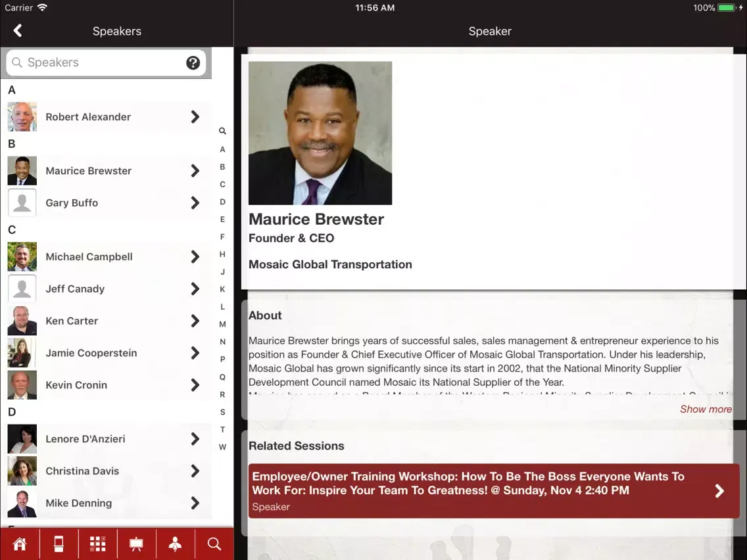
Task: Jump to letter K in alphabet index
Action: (x=222, y=289)
